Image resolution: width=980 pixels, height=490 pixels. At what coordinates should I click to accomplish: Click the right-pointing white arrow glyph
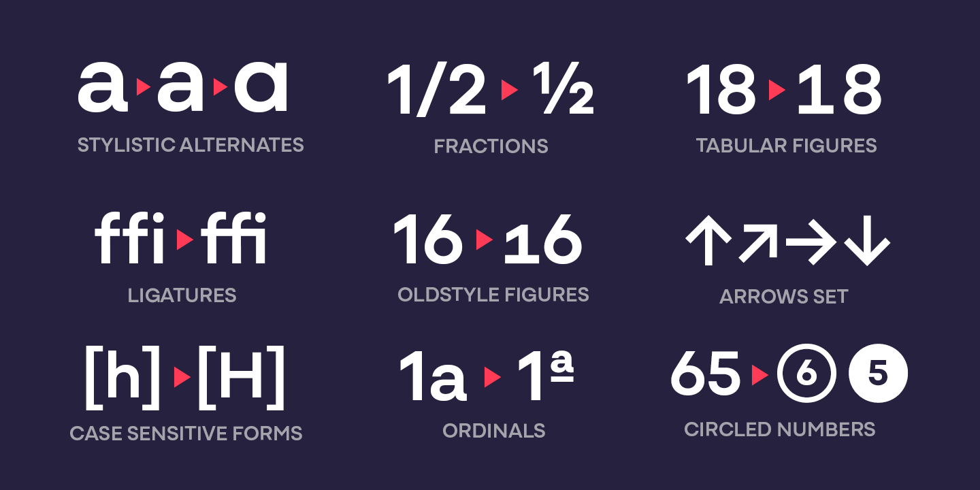[x=811, y=242]
